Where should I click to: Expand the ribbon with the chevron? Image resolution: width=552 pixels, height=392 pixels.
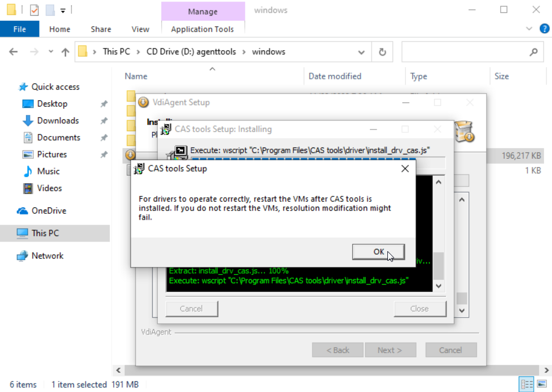coord(529,29)
